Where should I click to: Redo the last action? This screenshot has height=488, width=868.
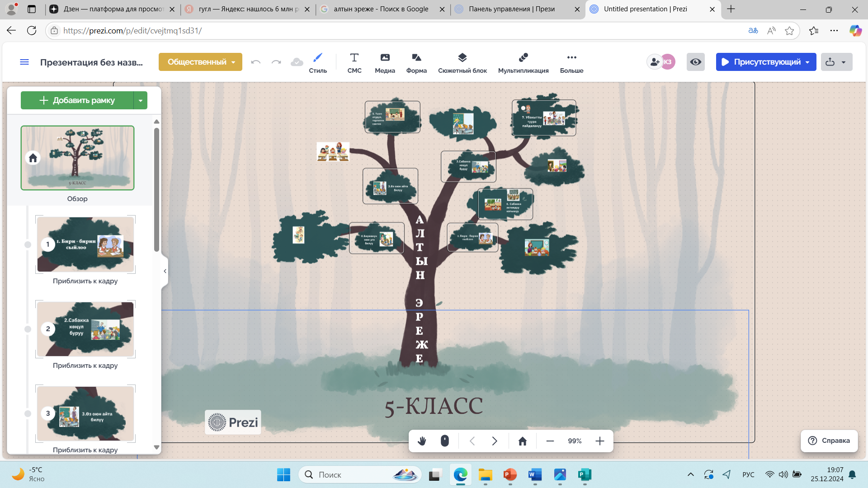point(276,62)
